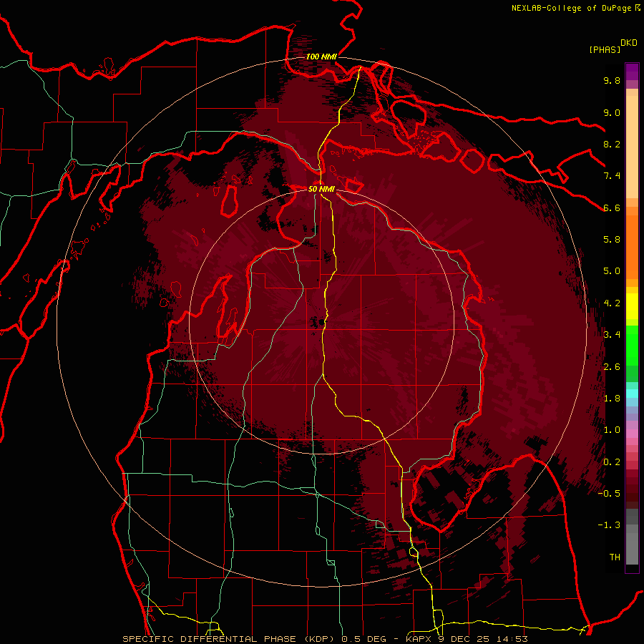
Task: Click the 100 NMI range ring label
Action: pyautogui.click(x=321, y=57)
